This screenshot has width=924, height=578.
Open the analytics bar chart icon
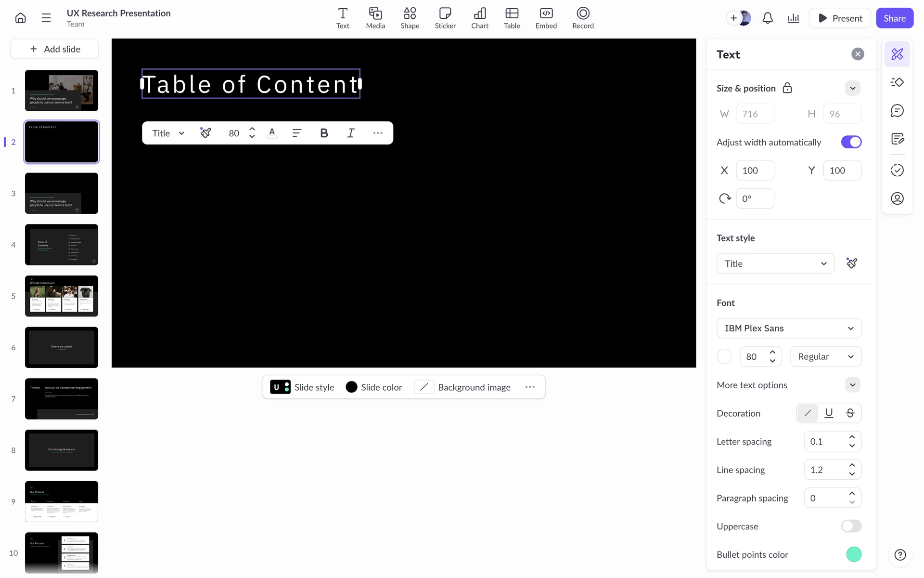pyautogui.click(x=793, y=18)
